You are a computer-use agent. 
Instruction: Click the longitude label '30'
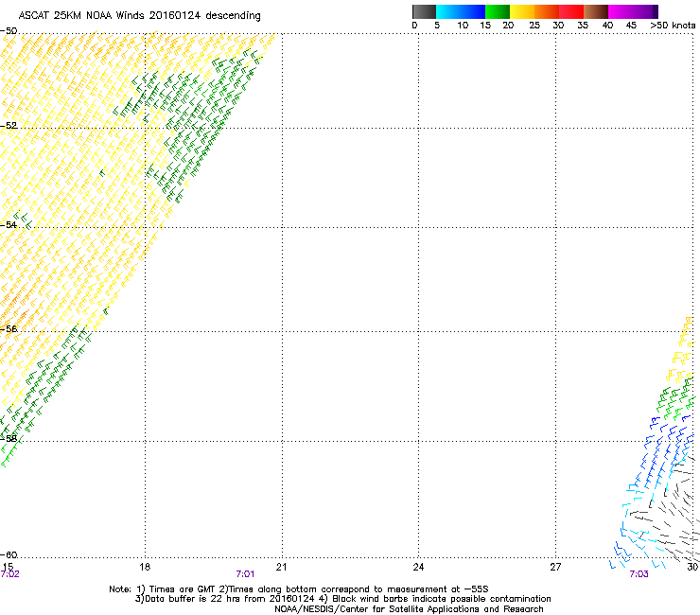(692, 567)
